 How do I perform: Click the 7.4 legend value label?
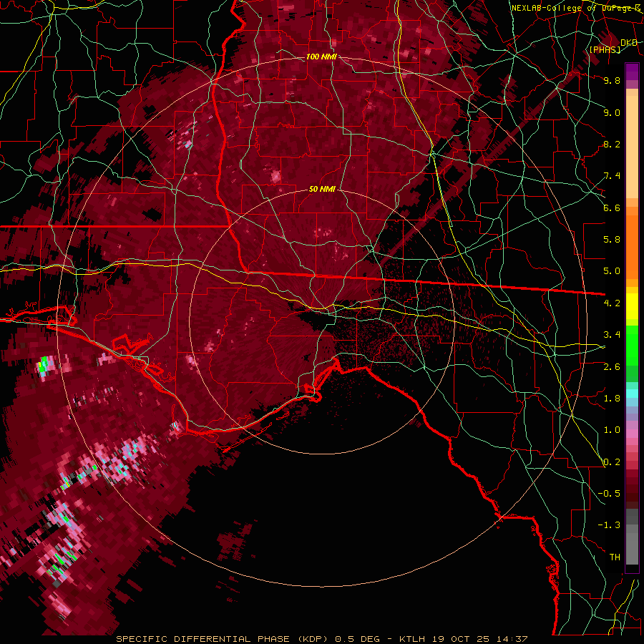tap(612, 176)
